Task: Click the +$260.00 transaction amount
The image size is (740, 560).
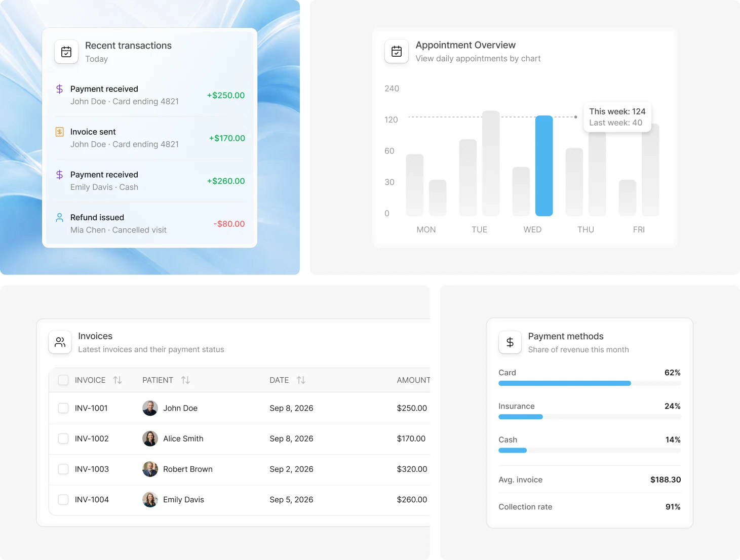Action: (x=226, y=181)
